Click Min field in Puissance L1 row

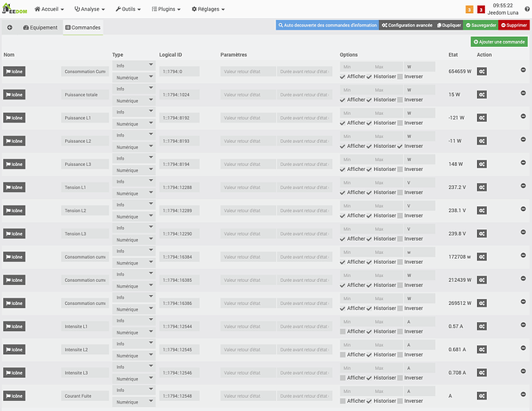[x=355, y=113]
